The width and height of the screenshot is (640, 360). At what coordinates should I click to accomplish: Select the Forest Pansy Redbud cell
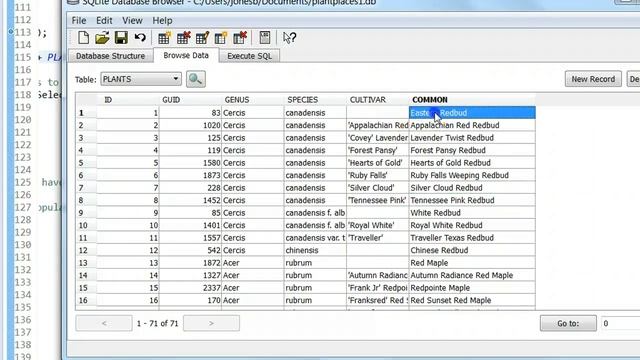tap(472, 150)
